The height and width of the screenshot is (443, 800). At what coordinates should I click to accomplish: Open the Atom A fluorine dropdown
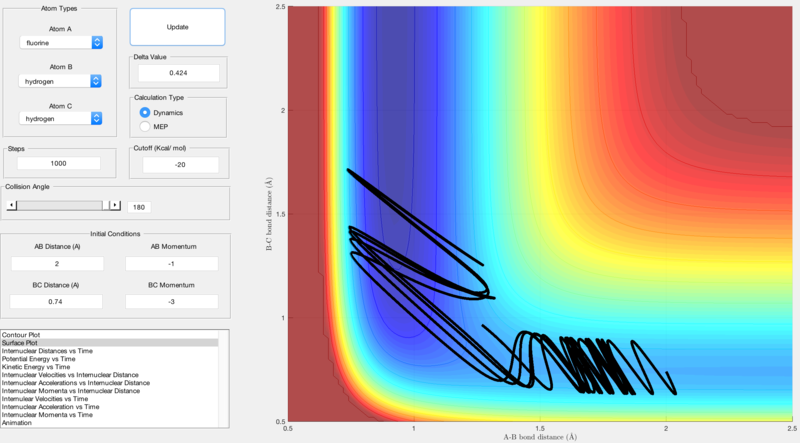click(61, 43)
